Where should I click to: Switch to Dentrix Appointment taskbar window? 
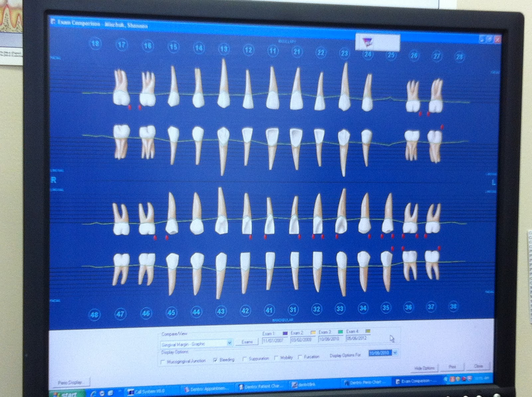click(207, 389)
